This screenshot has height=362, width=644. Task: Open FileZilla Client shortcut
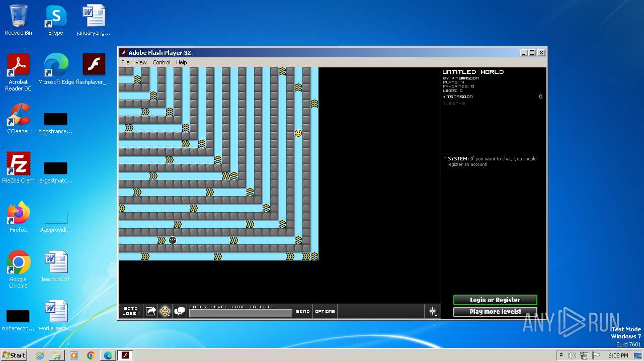point(18,168)
